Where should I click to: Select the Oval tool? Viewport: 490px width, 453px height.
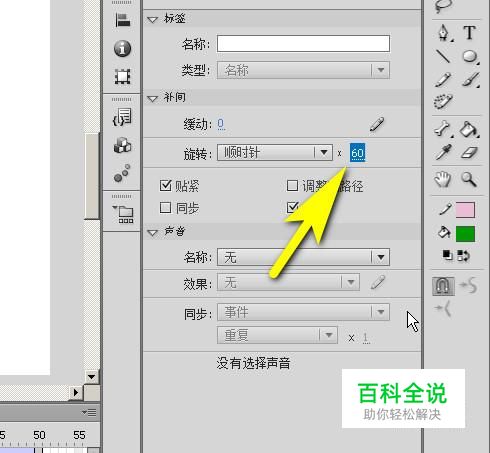click(x=470, y=56)
